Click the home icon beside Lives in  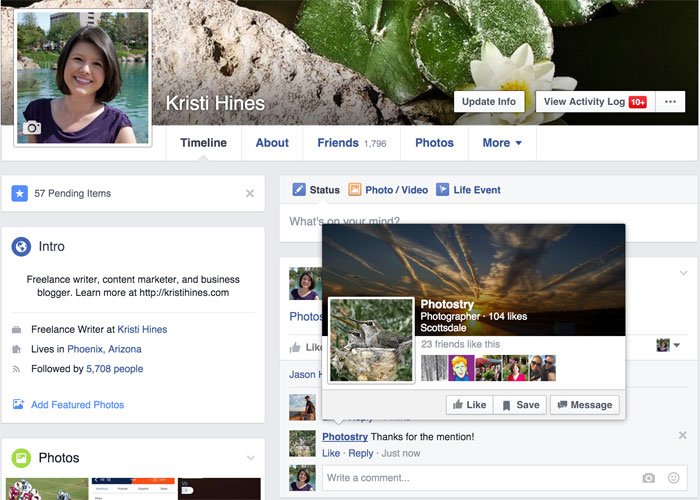pos(17,349)
